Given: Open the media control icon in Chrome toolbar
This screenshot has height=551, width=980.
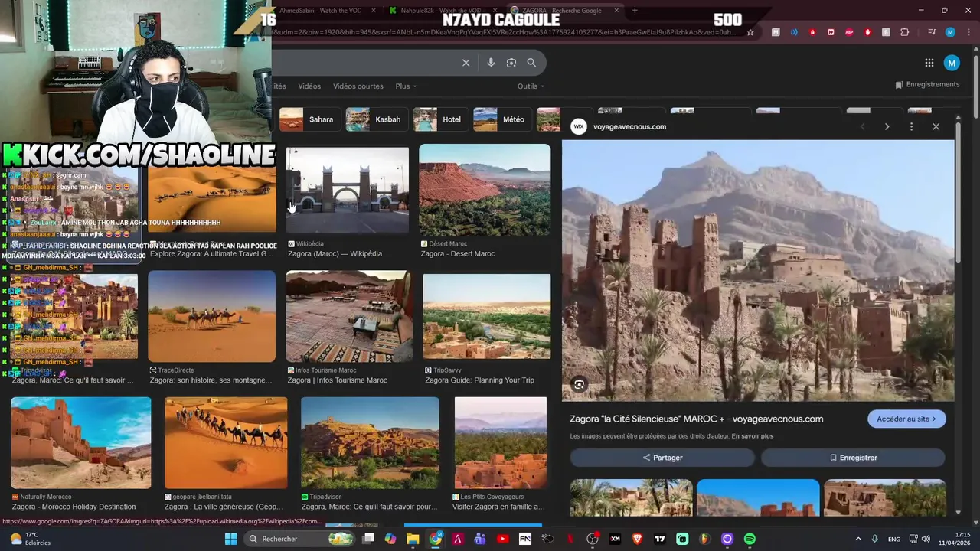Looking at the screenshot, I should click(x=932, y=32).
